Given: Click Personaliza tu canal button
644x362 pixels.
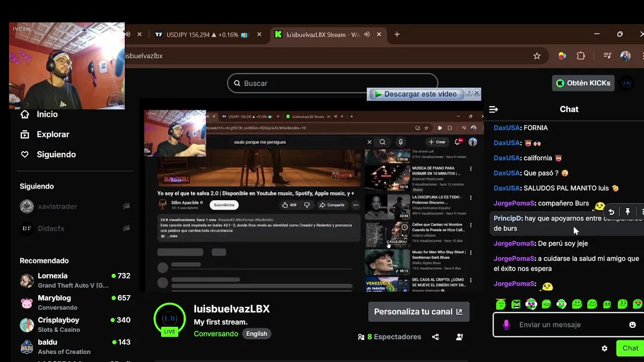Looking at the screenshot, I should [419, 312].
